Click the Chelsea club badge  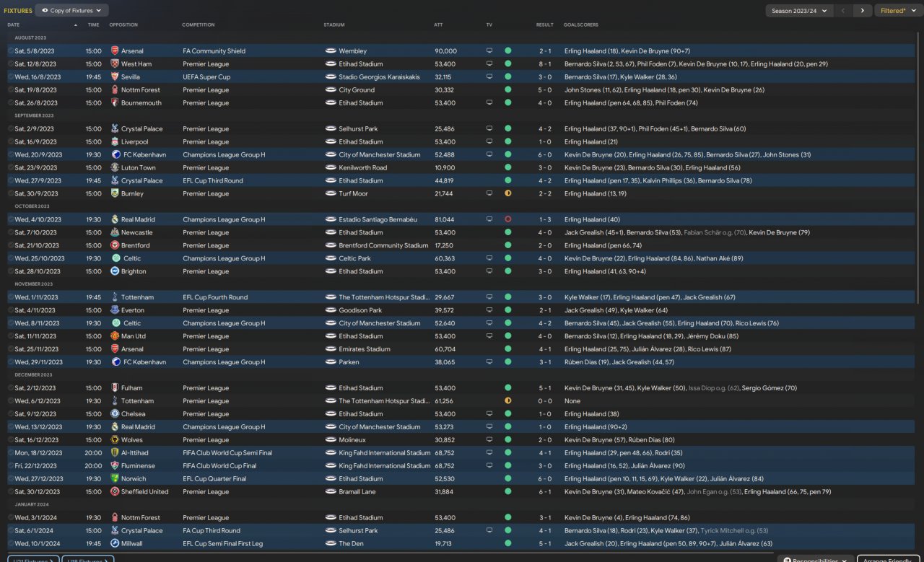(115, 414)
